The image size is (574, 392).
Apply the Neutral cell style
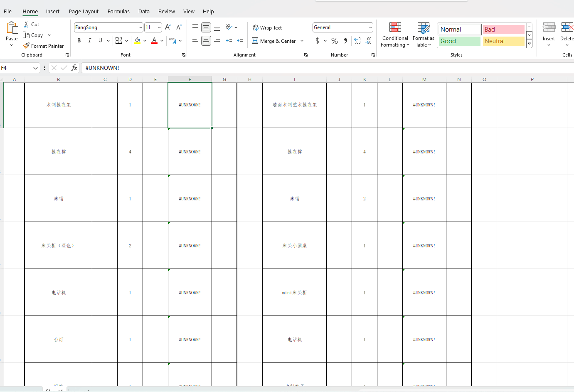point(503,41)
